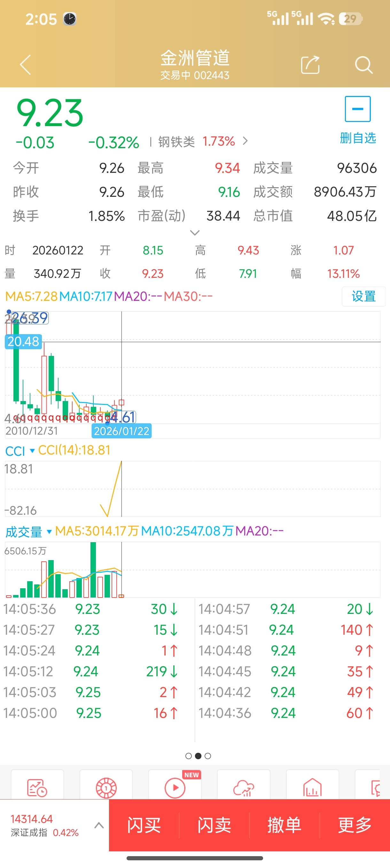Open the cloud chart tool icon
Viewport: 390px width, 868px height.
tap(243, 788)
